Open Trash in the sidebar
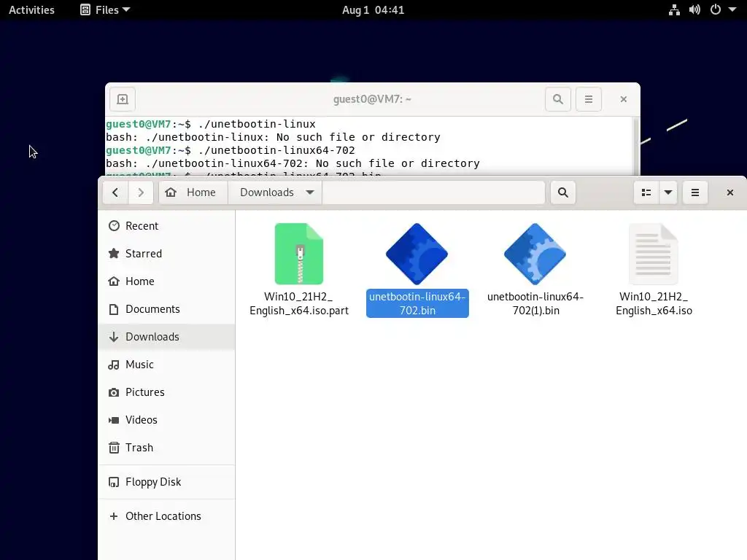 coord(167,448)
